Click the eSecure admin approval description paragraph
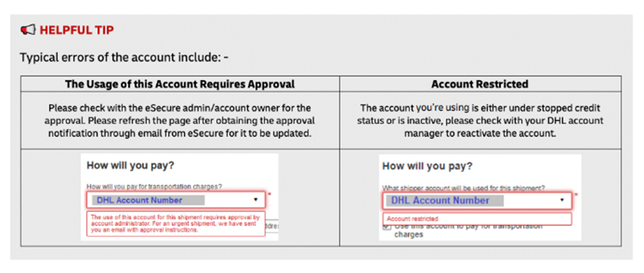The width and height of the screenshot is (644, 273). click(x=180, y=120)
